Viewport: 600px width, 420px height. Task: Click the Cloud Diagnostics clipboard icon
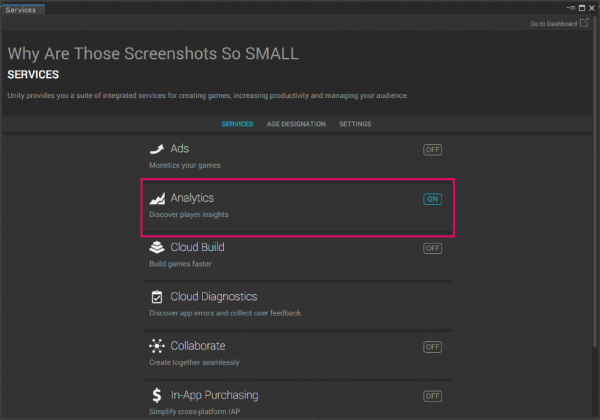pyautogui.click(x=157, y=297)
